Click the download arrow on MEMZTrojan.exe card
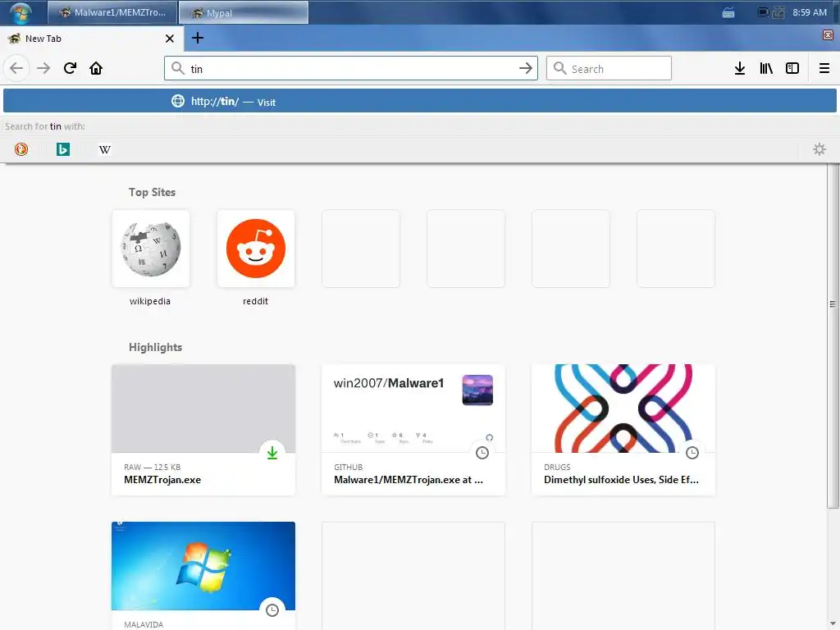 [x=272, y=453]
